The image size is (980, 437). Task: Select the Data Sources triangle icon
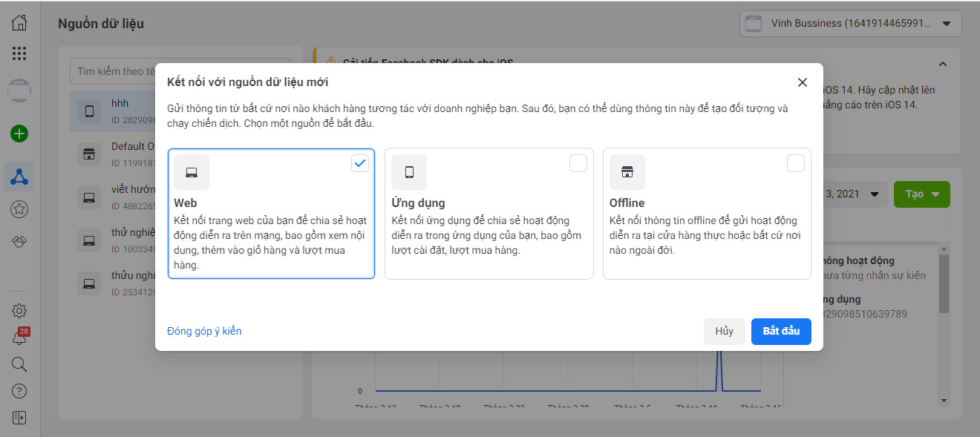tap(20, 177)
